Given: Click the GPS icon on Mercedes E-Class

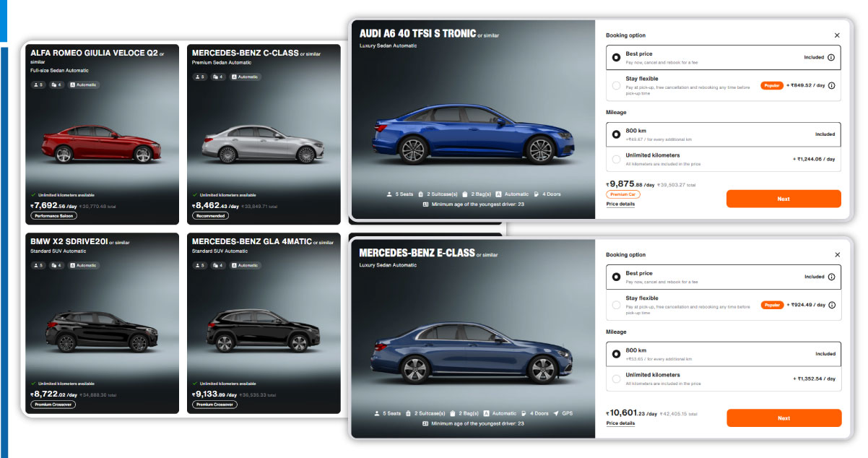Looking at the screenshot, I should coord(556,413).
